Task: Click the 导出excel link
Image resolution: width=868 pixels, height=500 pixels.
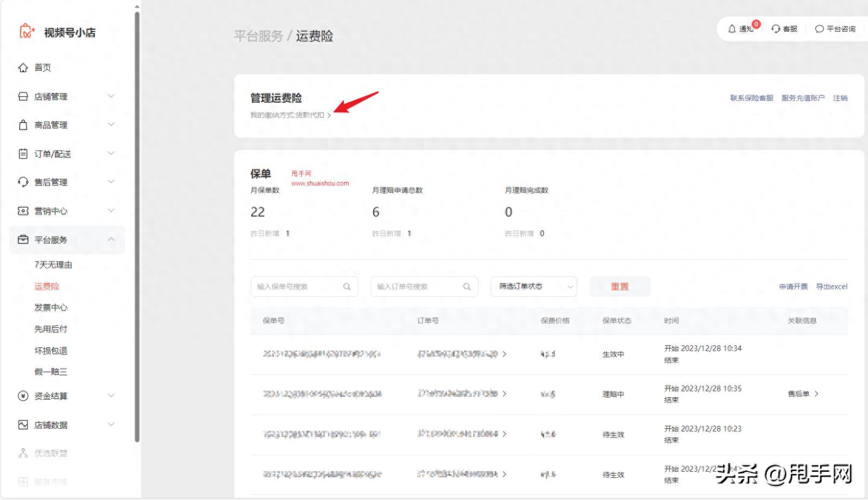Action: click(x=831, y=287)
